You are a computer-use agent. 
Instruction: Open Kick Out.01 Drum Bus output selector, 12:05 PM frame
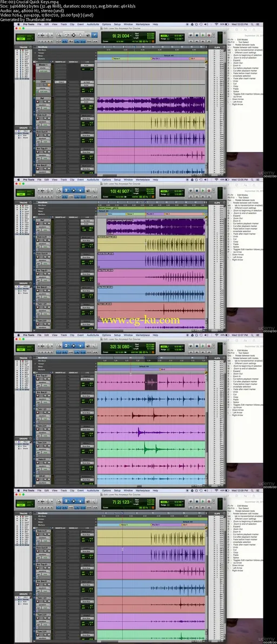(x=87, y=257)
